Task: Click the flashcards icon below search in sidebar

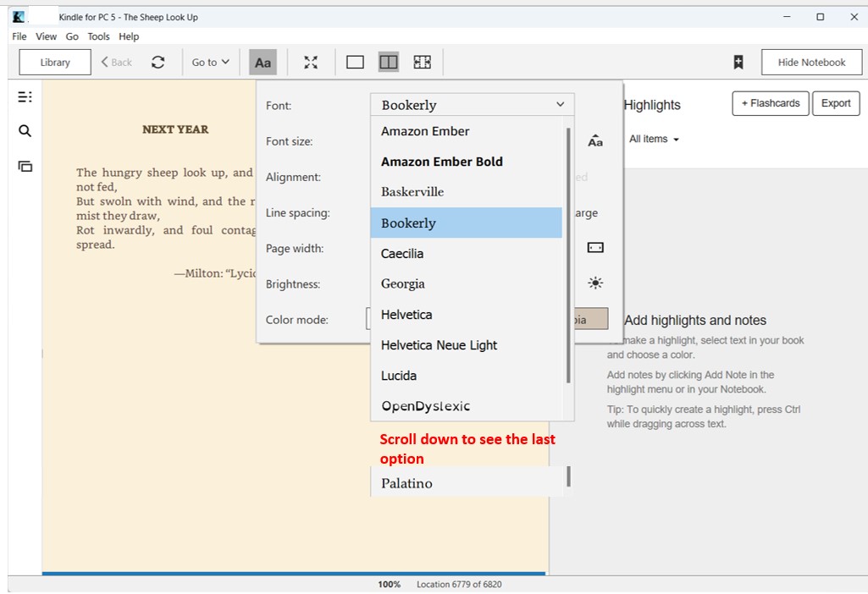Action: pos(25,168)
